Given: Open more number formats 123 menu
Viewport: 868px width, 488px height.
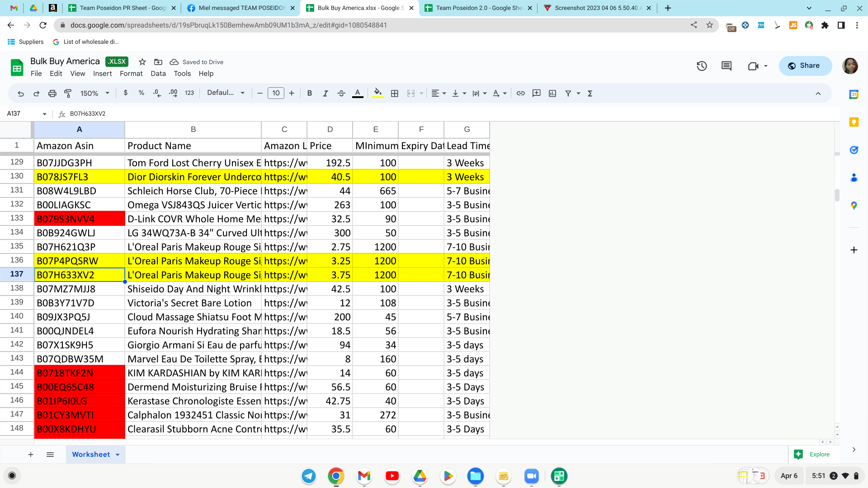Looking at the screenshot, I should pos(189,93).
